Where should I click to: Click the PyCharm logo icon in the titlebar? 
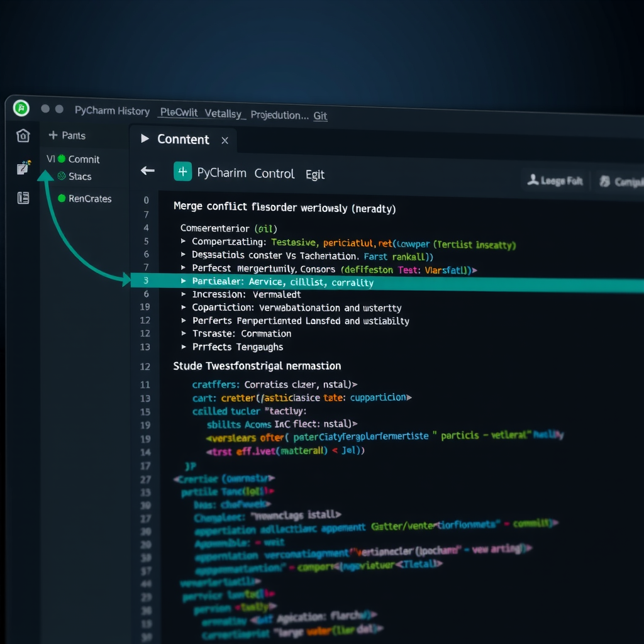21,108
